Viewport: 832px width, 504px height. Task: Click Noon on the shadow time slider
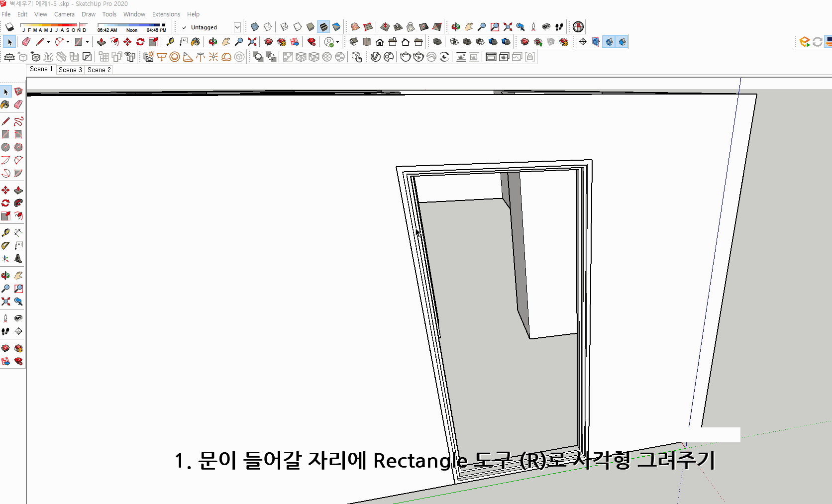(131, 29)
